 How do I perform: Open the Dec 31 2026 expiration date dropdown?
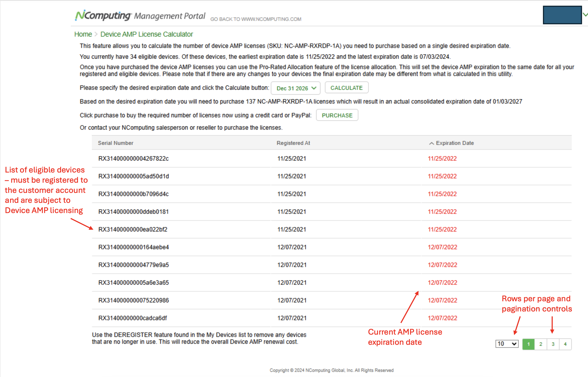pos(296,88)
